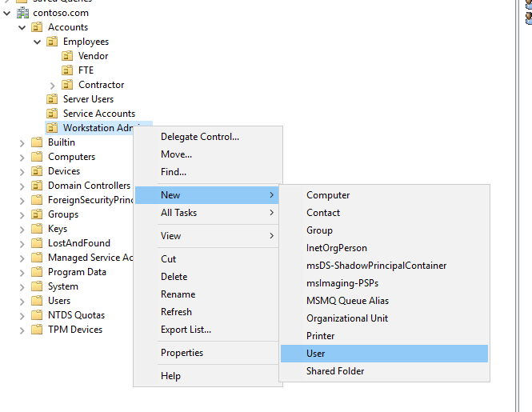
Task: Click the Contractor OU folder icon
Action: (x=67, y=85)
